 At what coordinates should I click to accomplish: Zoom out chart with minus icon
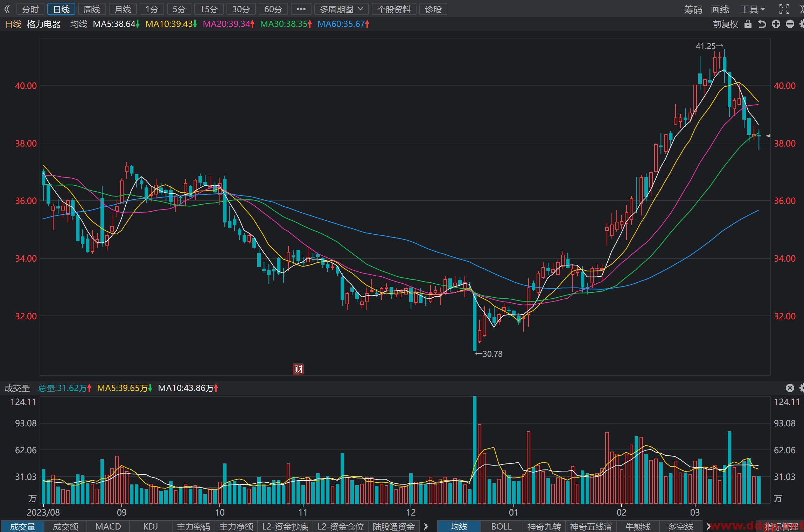pos(790,24)
